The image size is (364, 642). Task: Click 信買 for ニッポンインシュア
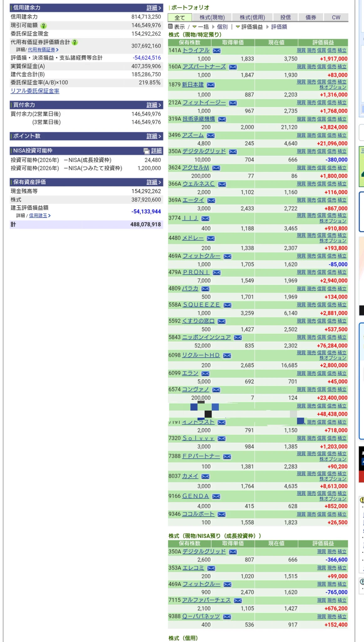pos(321,337)
